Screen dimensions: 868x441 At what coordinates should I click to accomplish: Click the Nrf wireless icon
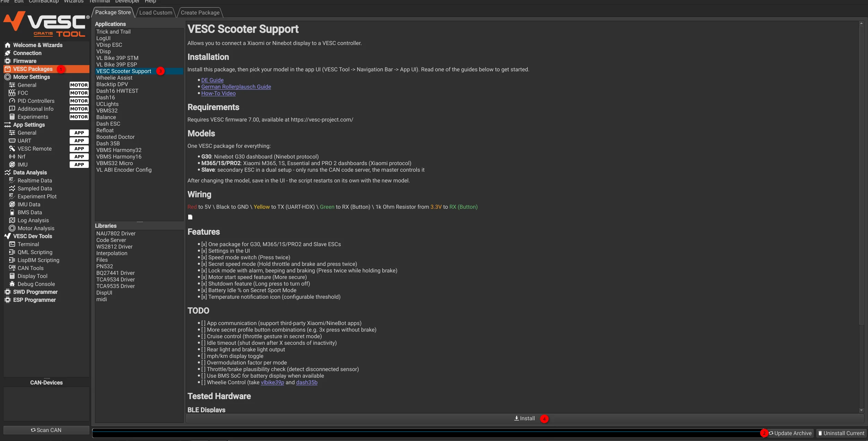(12, 157)
